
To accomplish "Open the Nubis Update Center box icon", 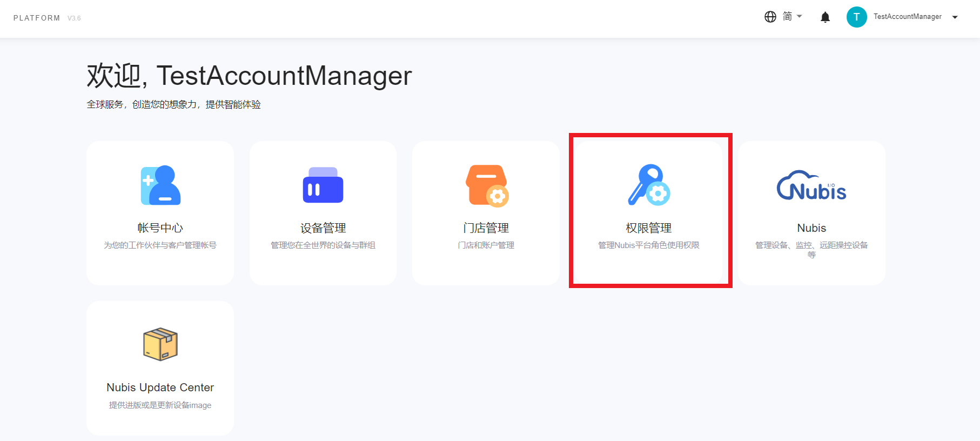I will coord(160,344).
